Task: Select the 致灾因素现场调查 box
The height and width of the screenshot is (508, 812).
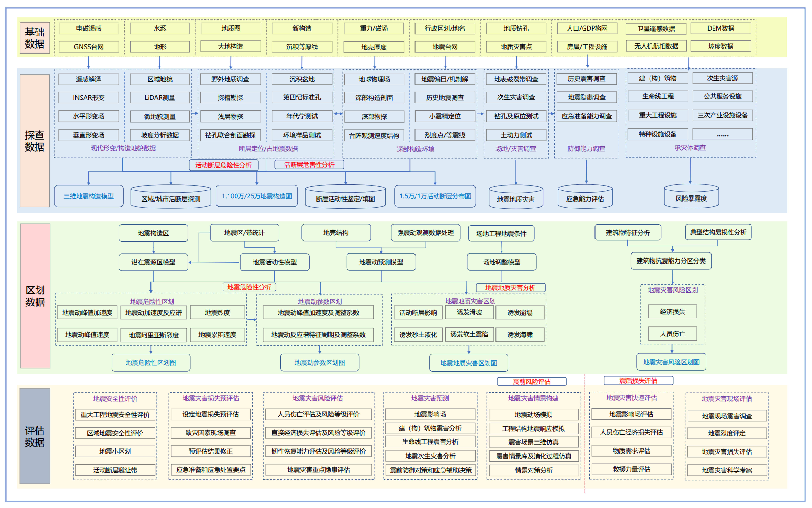Action: (x=211, y=433)
